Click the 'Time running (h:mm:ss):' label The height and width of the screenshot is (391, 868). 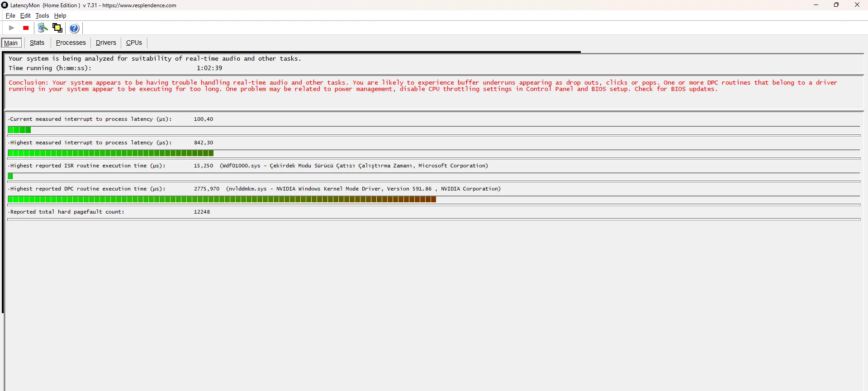tap(50, 68)
